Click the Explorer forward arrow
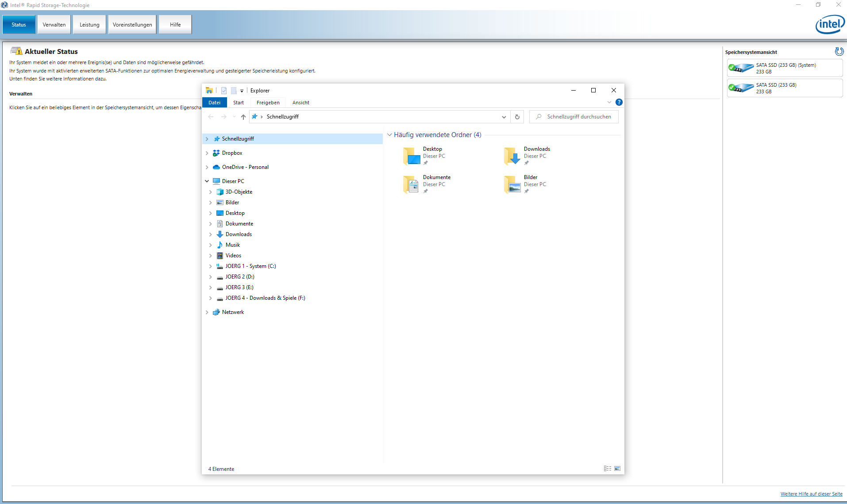 pos(224,117)
